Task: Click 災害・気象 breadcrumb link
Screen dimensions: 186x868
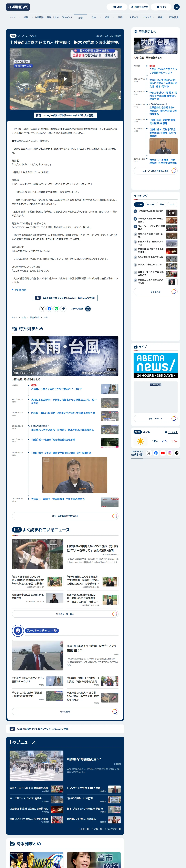Action: tap(34, 317)
